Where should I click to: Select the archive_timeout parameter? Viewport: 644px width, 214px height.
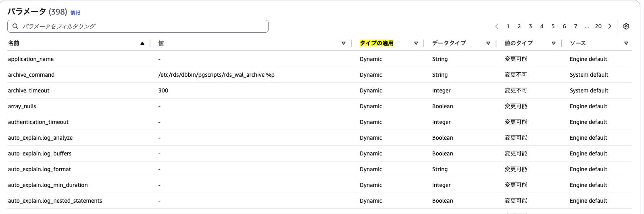[29, 90]
